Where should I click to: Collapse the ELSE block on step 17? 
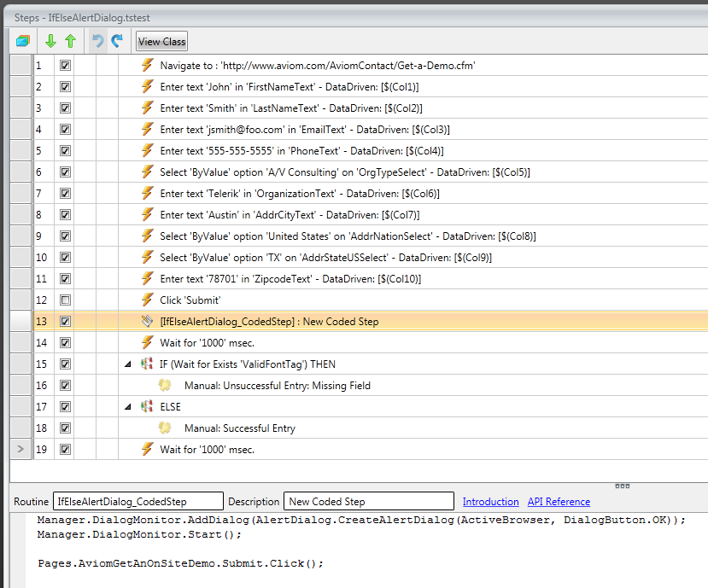(128, 407)
